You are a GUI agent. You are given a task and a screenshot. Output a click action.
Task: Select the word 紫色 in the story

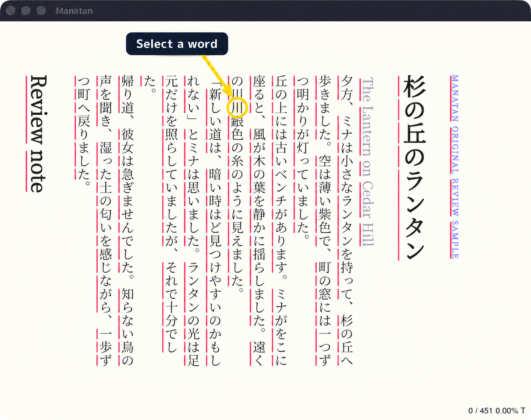(325, 221)
